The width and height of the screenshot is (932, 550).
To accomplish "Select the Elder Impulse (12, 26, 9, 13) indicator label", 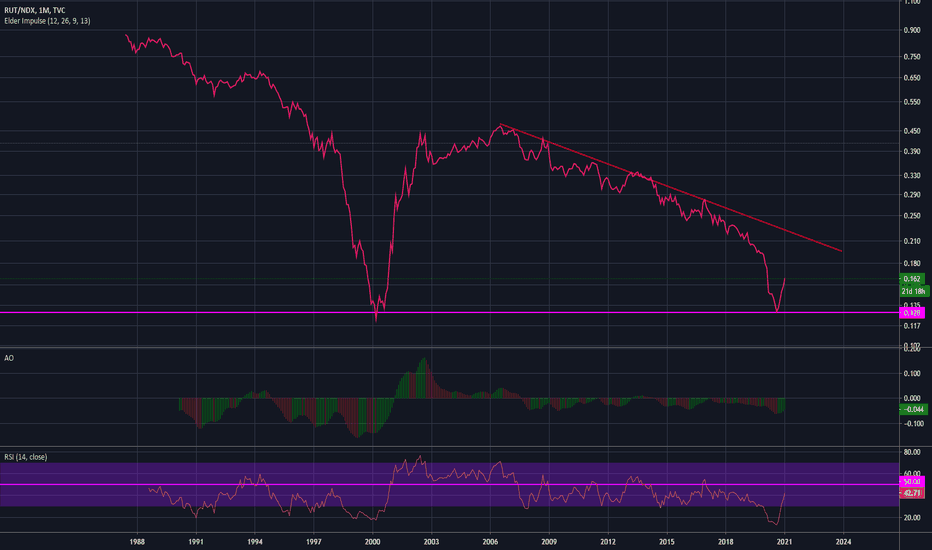I will [x=47, y=21].
